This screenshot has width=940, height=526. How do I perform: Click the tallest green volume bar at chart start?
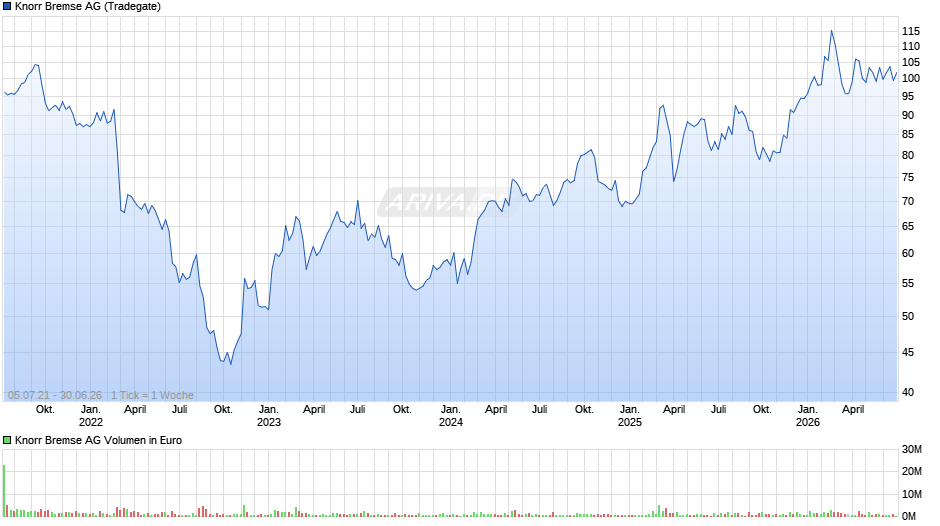pyautogui.click(x=4, y=491)
